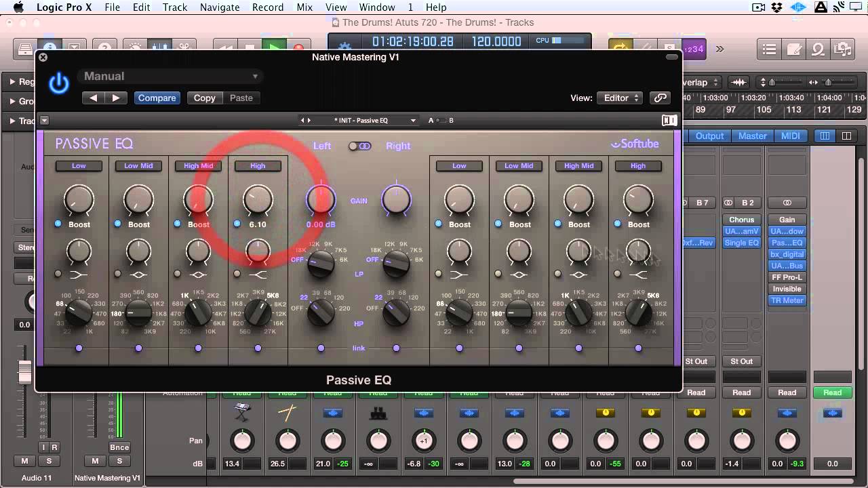Screen dimensions: 868x488
Task: Click the left HP filter frequency knob
Action: pyautogui.click(x=321, y=312)
